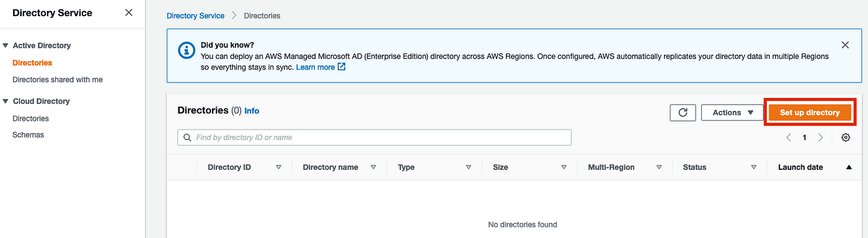The width and height of the screenshot is (868, 238).
Task: Dismiss the Did you know banner
Action: (845, 45)
